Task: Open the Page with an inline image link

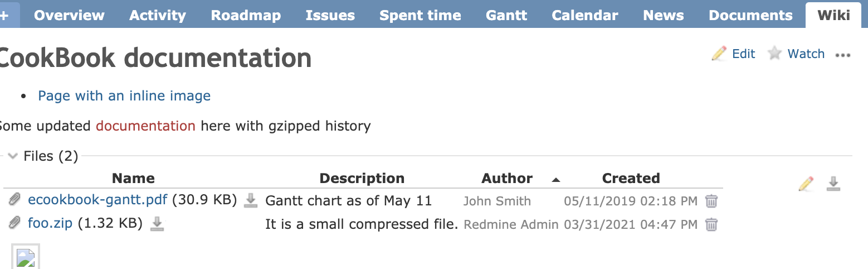Action: coord(124,96)
